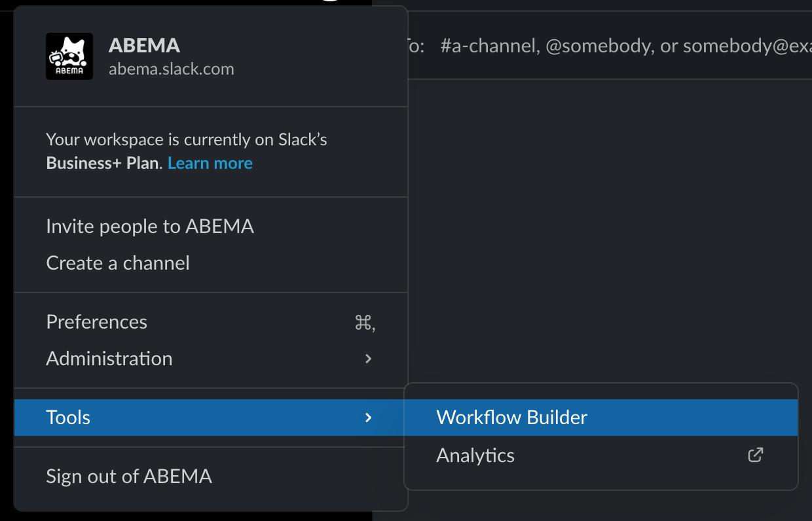This screenshot has width=812, height=521.
Task: Click the external link icon beside Analytics
Action: (756, 455)
